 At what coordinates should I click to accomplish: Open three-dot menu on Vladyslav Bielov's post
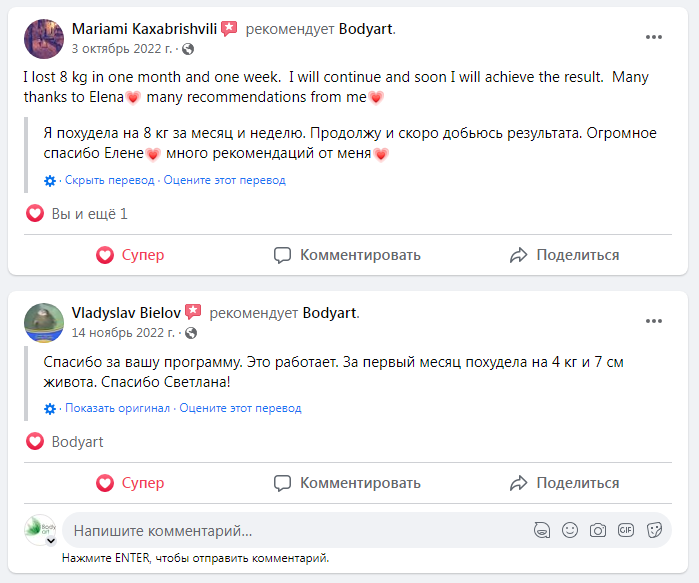tap(654, 321)
